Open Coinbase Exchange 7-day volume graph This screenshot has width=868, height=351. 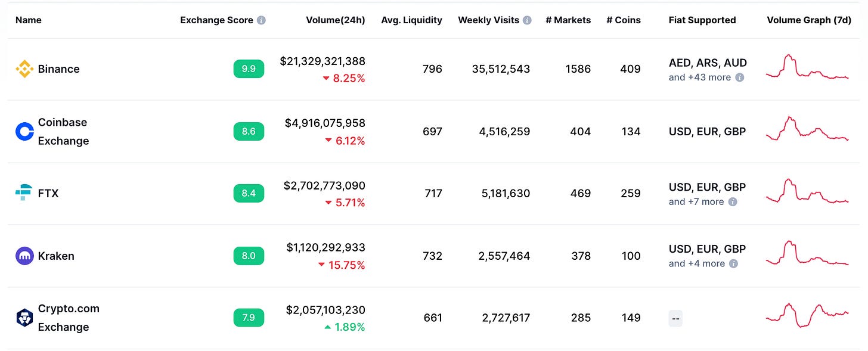(807, 129)
